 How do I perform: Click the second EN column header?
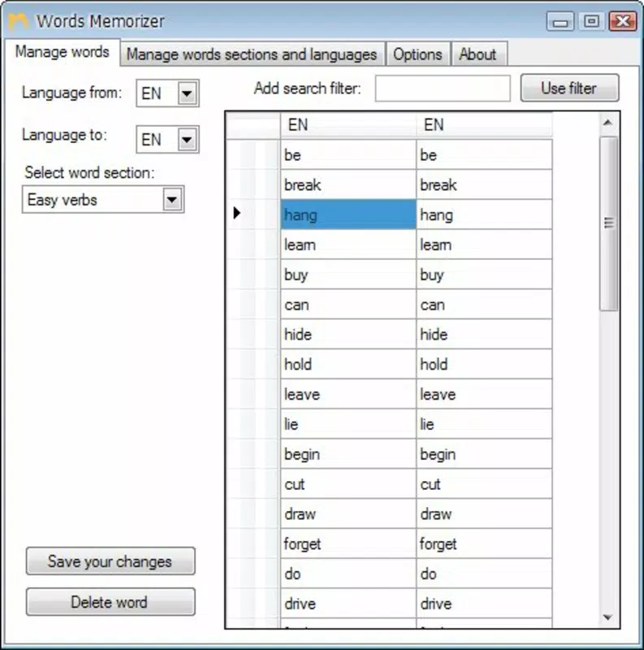[x=484, y=124]
